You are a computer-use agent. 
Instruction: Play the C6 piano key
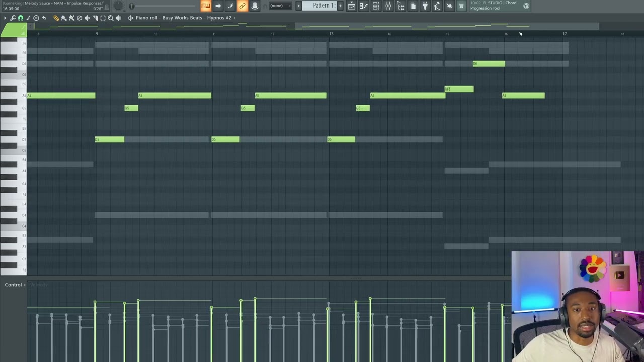tap(14, 74)
